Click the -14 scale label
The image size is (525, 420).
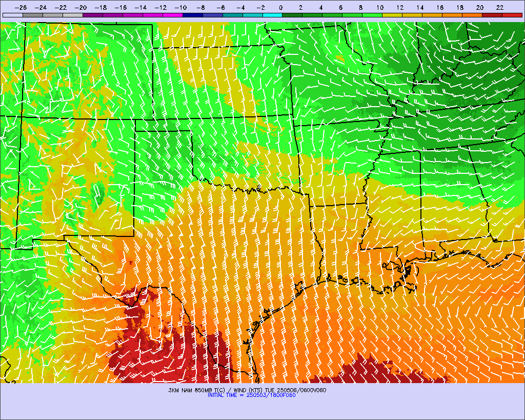pyautogui.click(x=140, y=7)
